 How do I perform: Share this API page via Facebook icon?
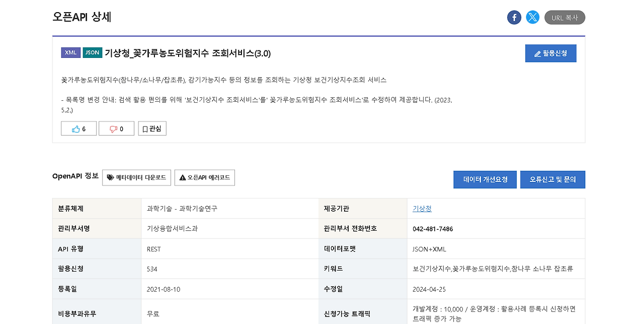click(x=514, y=17)
